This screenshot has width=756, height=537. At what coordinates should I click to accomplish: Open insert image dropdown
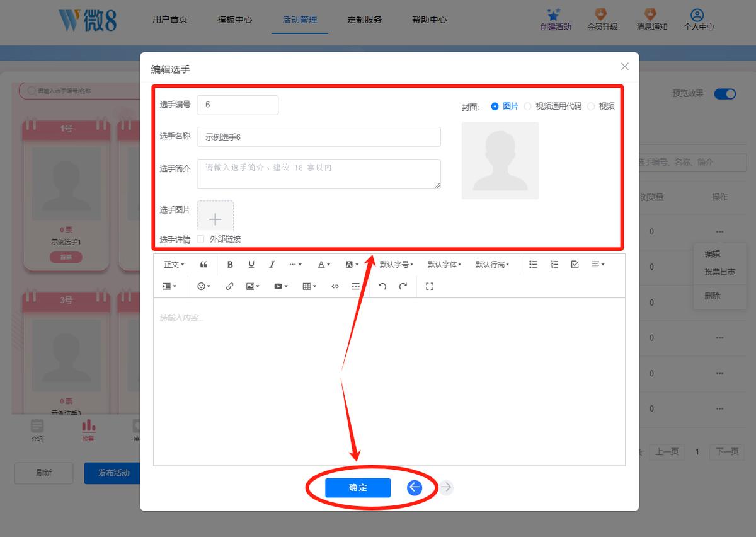253,286
